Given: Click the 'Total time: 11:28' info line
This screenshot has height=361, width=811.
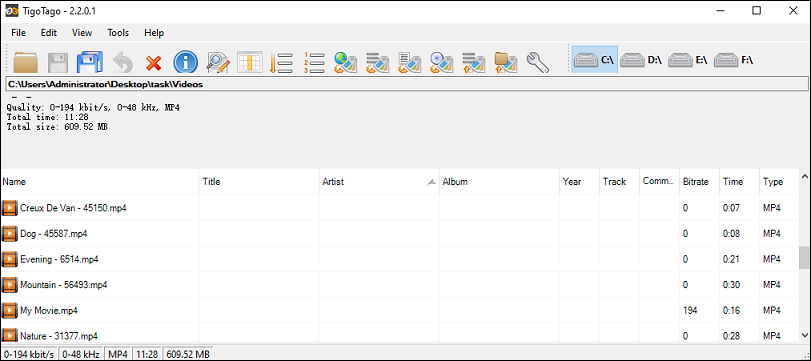Looking at the screenshot, I should (48, 117).
